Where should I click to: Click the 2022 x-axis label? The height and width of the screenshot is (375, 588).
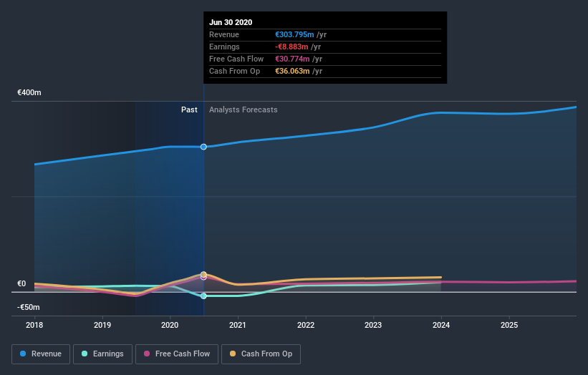click(x=306, y=325)
